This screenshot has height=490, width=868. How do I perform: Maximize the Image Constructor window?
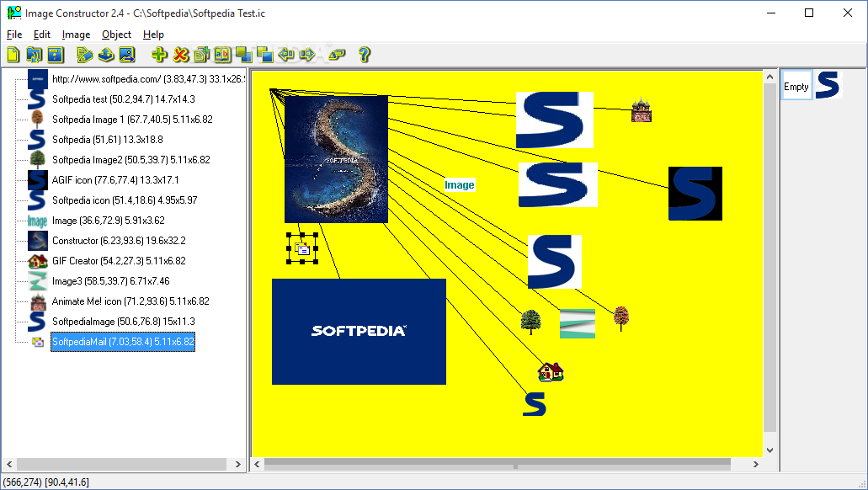click(x=809, y=13)
